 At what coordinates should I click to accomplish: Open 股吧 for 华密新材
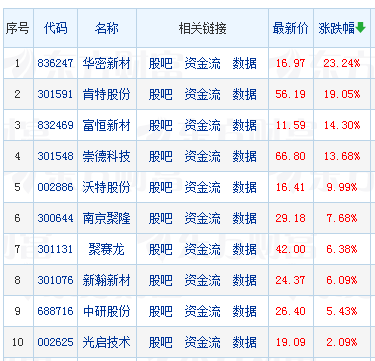[161, 63]
